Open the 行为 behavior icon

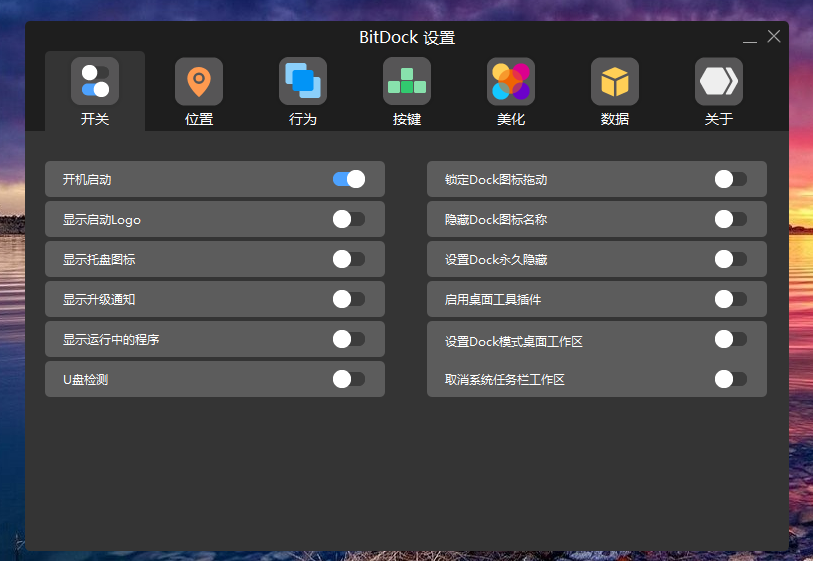[x=303, y=81]
